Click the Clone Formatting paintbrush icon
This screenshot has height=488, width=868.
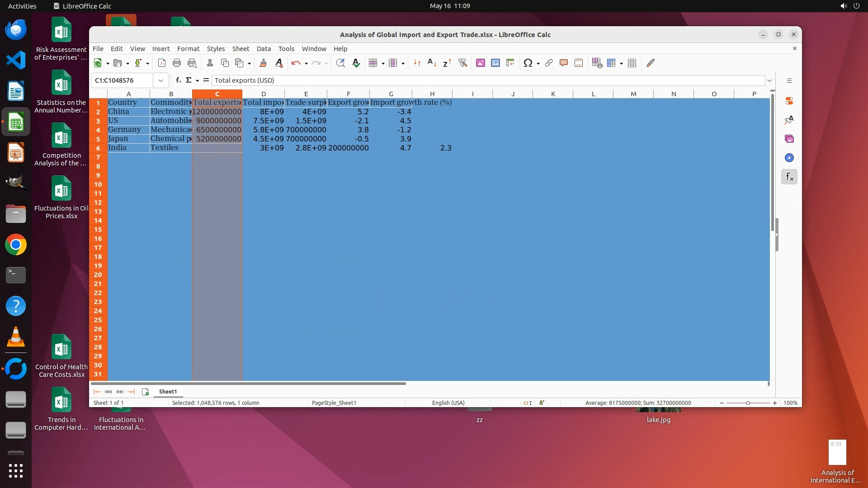(263, 63)
